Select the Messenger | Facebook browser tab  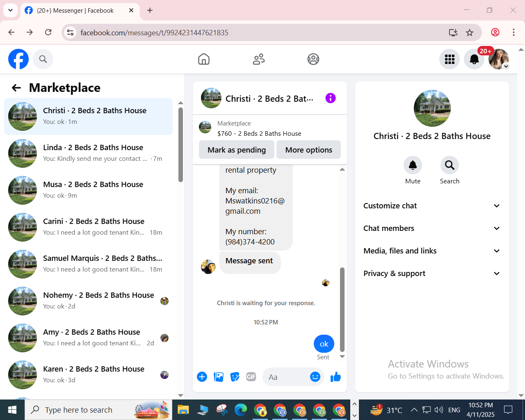[x=80, y=10]
